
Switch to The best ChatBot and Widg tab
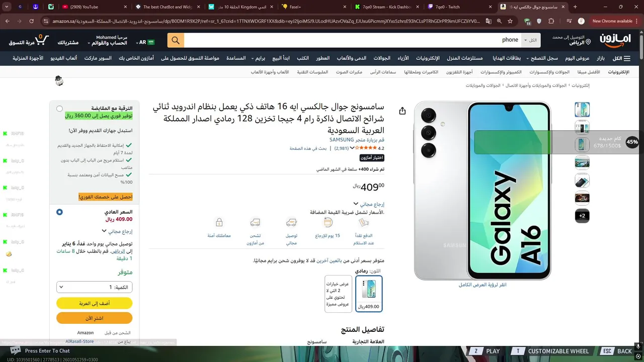point(168,7)
